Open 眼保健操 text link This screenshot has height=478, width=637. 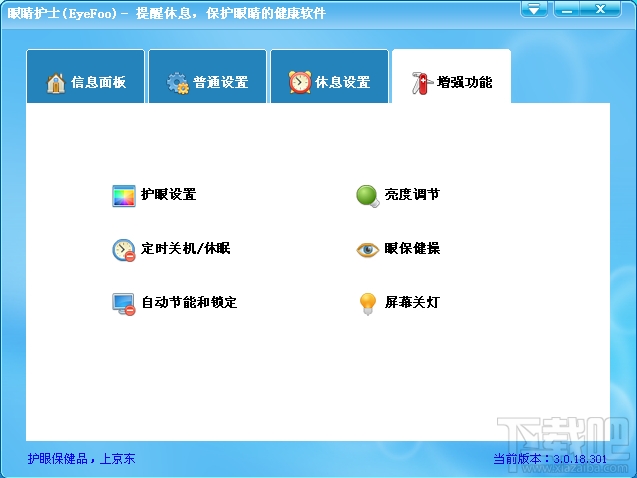coord(412,248)
